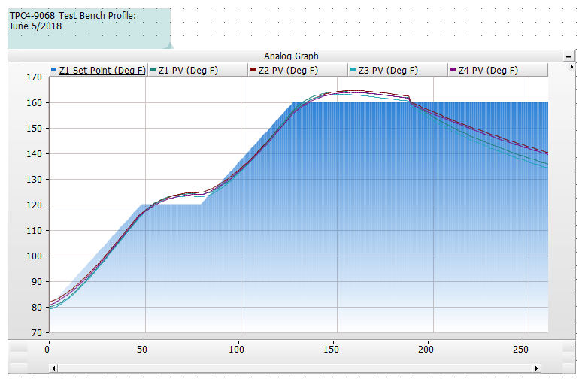Select the Z3 PV (Deg F) legend tab

tap(398, 70)
